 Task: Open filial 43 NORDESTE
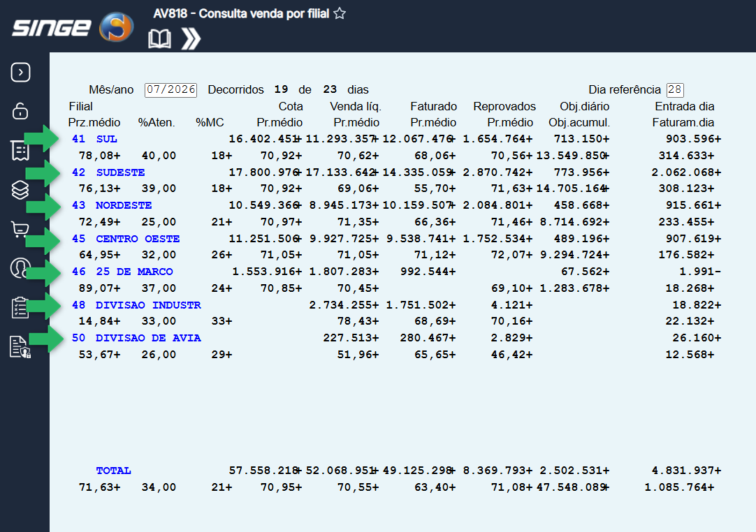112,205
